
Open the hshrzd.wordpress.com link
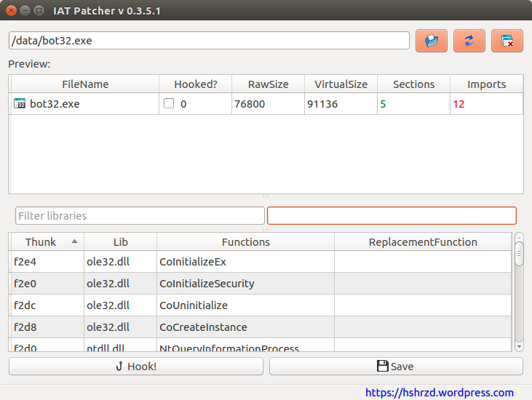coord(439,392)
